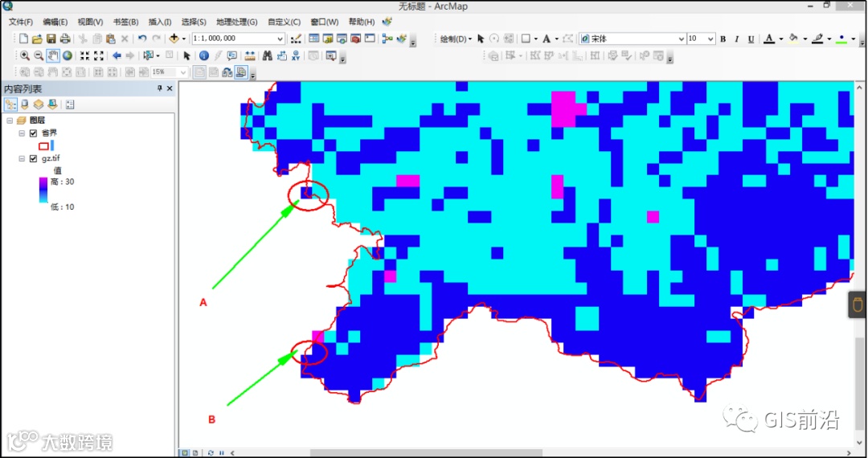
Task: Collapse the 图层 data frame node
Action: (x=10, y=120)
